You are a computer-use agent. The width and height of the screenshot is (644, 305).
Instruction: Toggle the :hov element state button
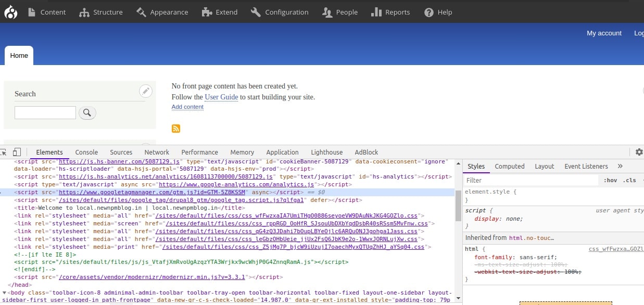[x=610, y=180]
